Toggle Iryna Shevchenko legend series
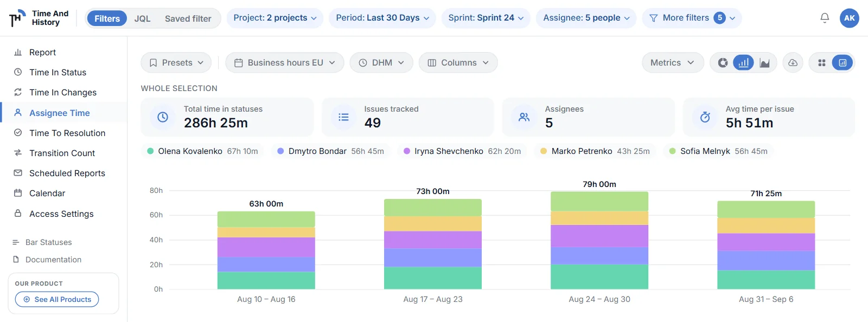Image resolution: width=868 pixels, height=322 pixels. tap(462, 151)
